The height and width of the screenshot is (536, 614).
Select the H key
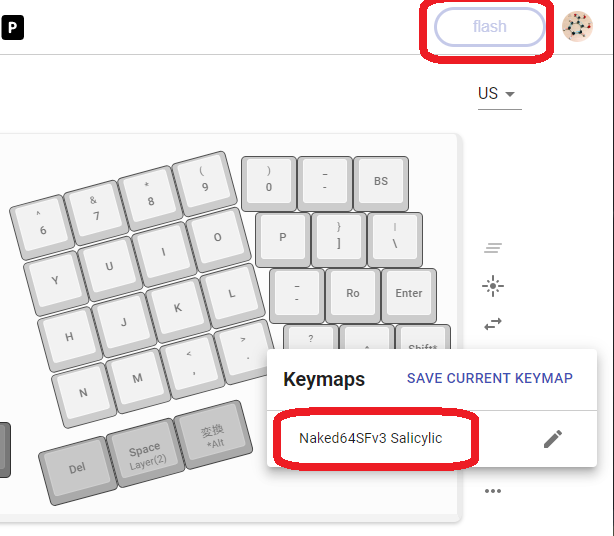point(71,339)
